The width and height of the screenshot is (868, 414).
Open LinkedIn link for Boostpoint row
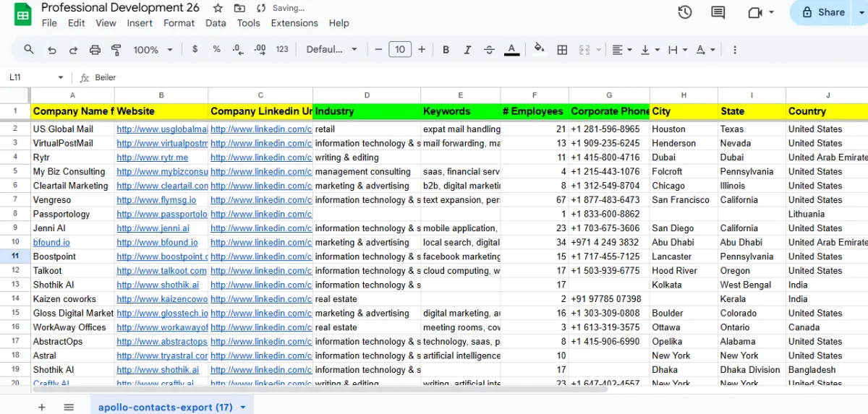tap(261, 256)
